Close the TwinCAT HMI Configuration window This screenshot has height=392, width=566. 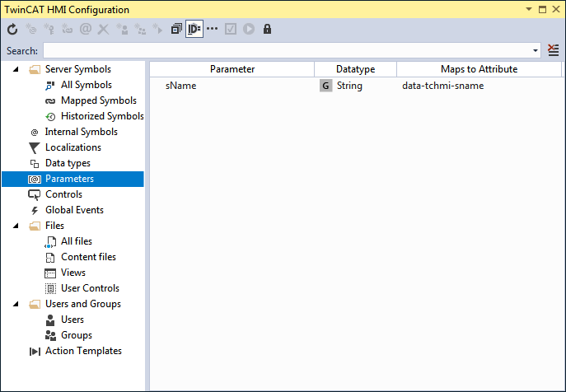pos(556,9)
